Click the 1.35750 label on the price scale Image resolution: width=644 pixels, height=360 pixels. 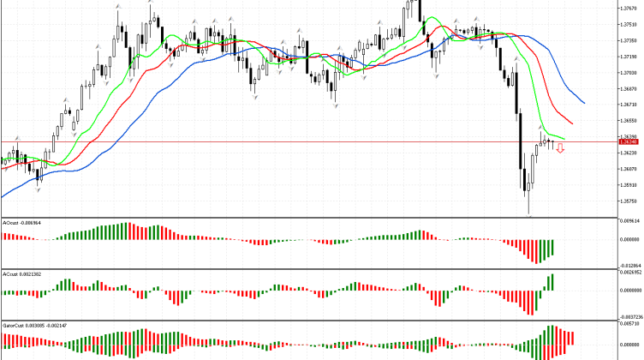[x=628, y=201]
